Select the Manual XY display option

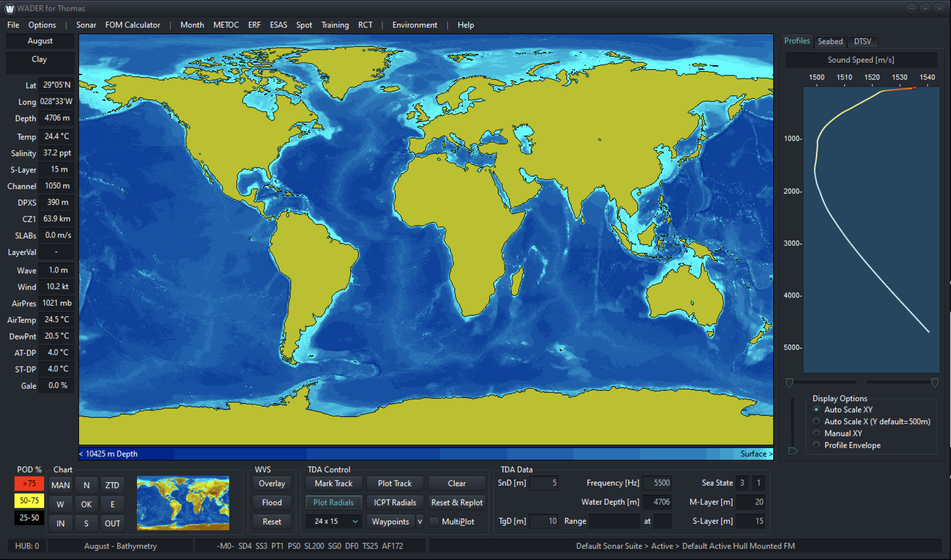pyautogui.click(x=816, y=433)
